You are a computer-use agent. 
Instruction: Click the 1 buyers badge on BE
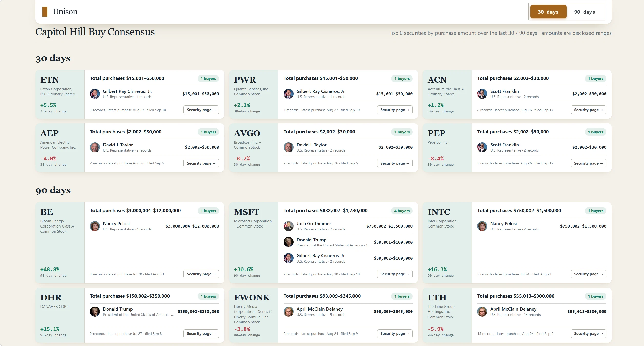pyautogui.click(x=208, y=211)
